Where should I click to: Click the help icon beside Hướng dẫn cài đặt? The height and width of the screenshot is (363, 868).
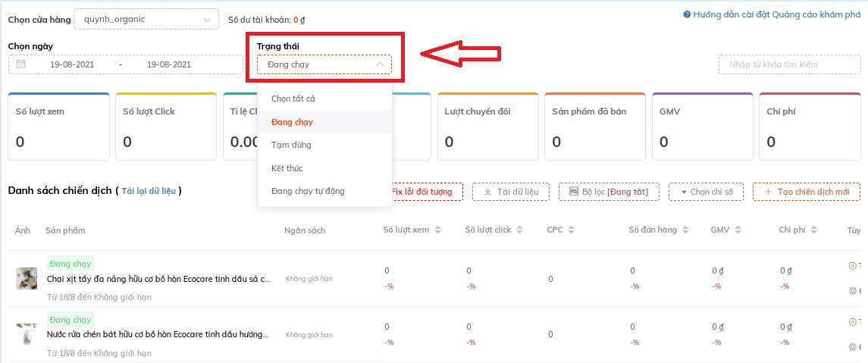pos(686,14)
